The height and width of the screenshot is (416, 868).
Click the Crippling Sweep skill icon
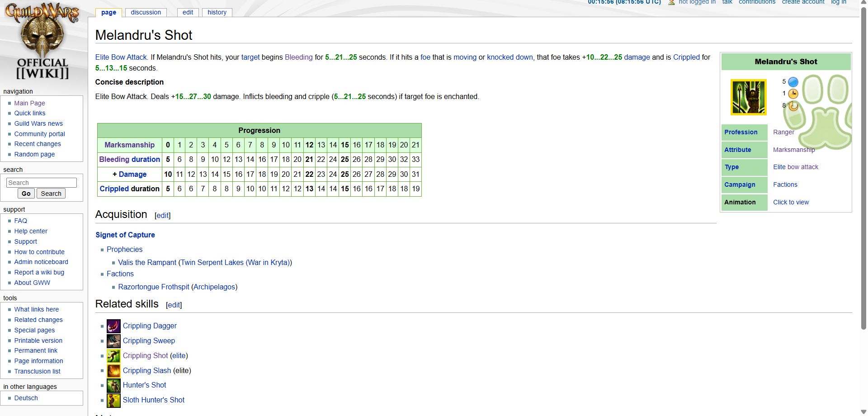pyautogui.click(x=113, y=341)
